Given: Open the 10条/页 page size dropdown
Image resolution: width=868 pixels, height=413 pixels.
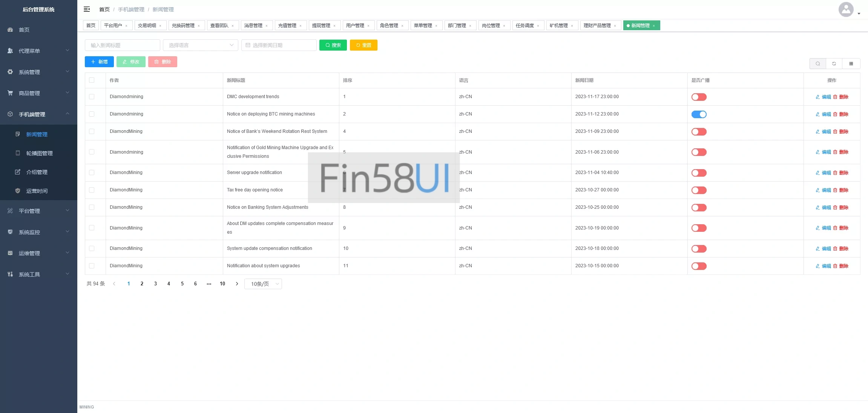Looking at the screenshot, I should pos(263,284).
